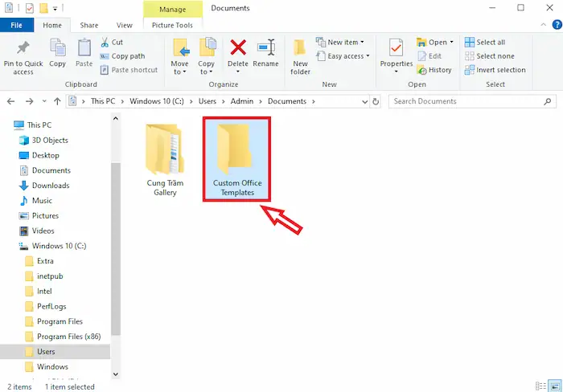
Task: Click the Copy icon in Clipboard group
Action: click(x=57, y=47)
